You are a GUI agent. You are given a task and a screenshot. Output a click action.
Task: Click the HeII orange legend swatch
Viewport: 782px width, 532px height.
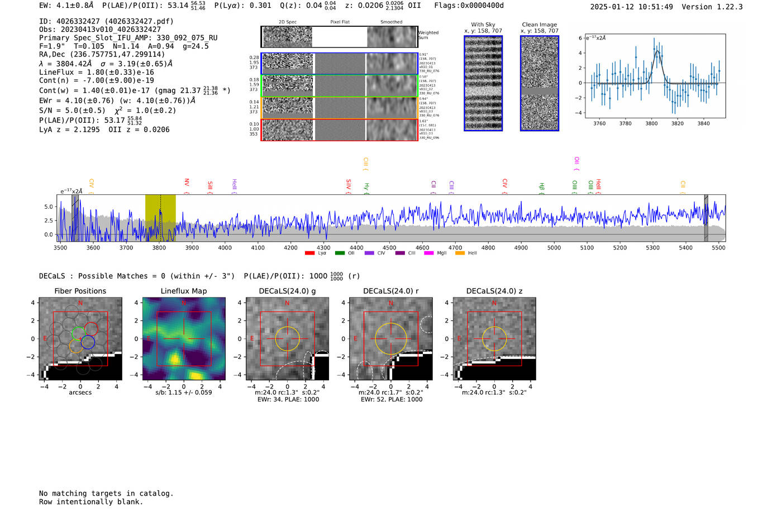coord(460,253)
